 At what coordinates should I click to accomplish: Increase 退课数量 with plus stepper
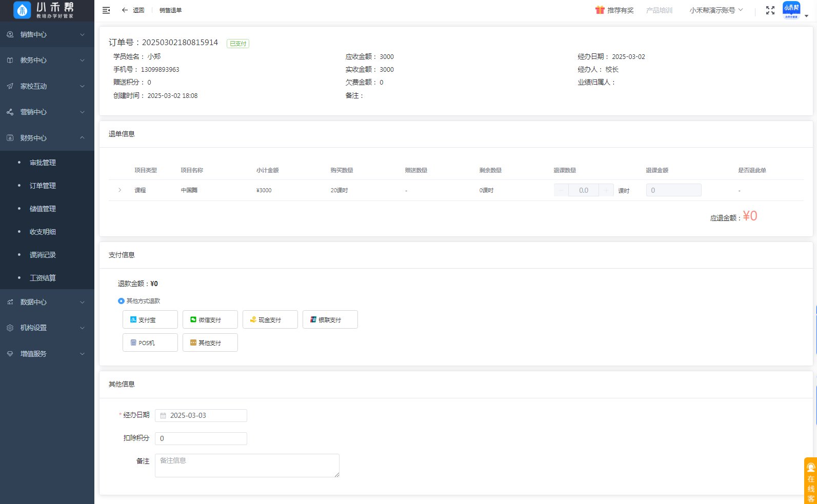(606, 190)
